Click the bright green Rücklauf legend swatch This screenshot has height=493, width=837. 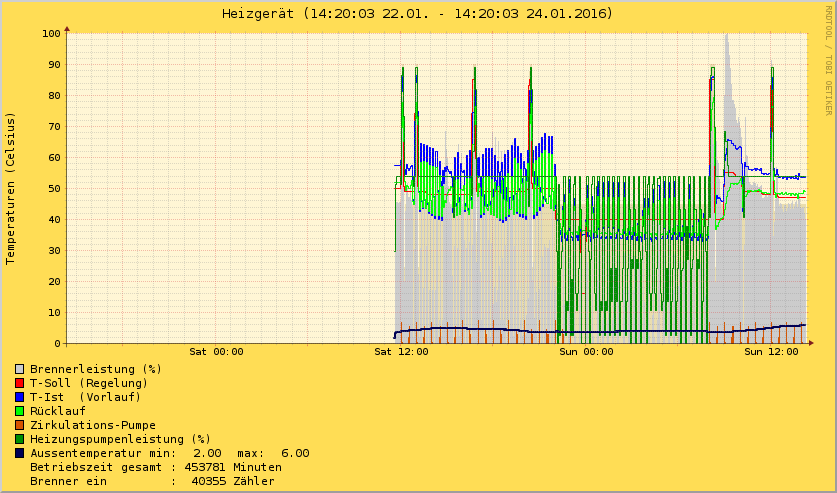[x=20, y=411]
